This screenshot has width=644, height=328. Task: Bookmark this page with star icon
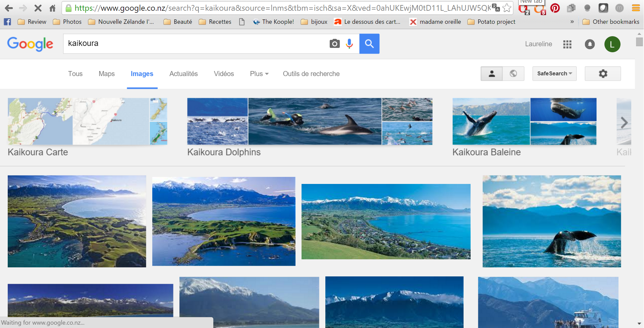(507, 8)
